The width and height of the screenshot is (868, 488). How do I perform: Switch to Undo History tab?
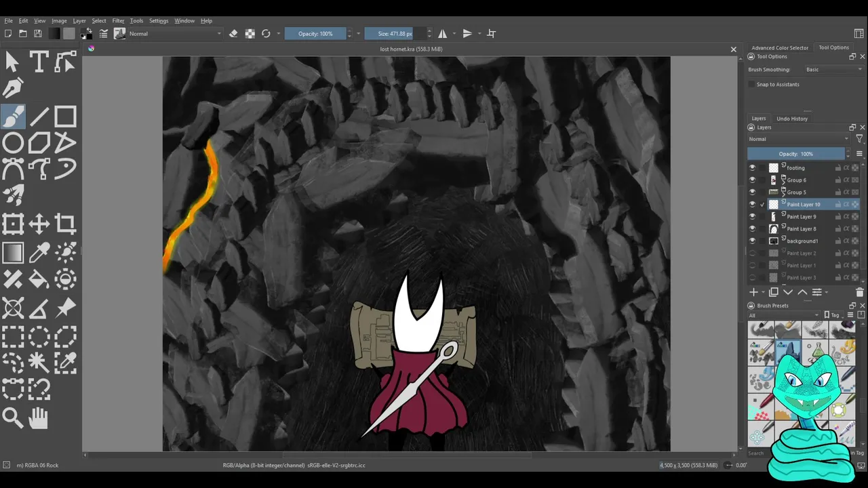792,119
